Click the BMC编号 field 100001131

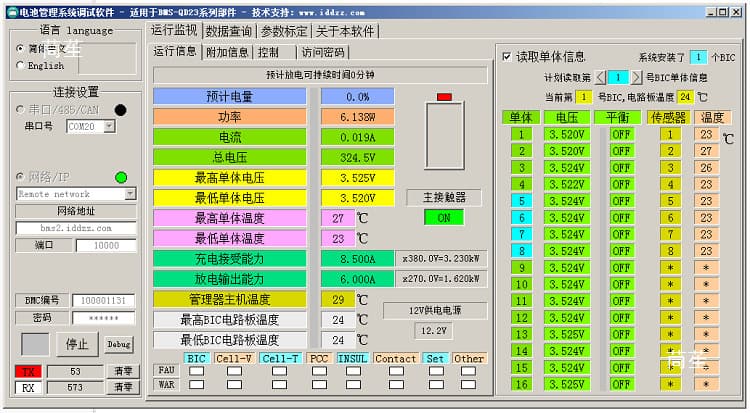tap(103, 301)
